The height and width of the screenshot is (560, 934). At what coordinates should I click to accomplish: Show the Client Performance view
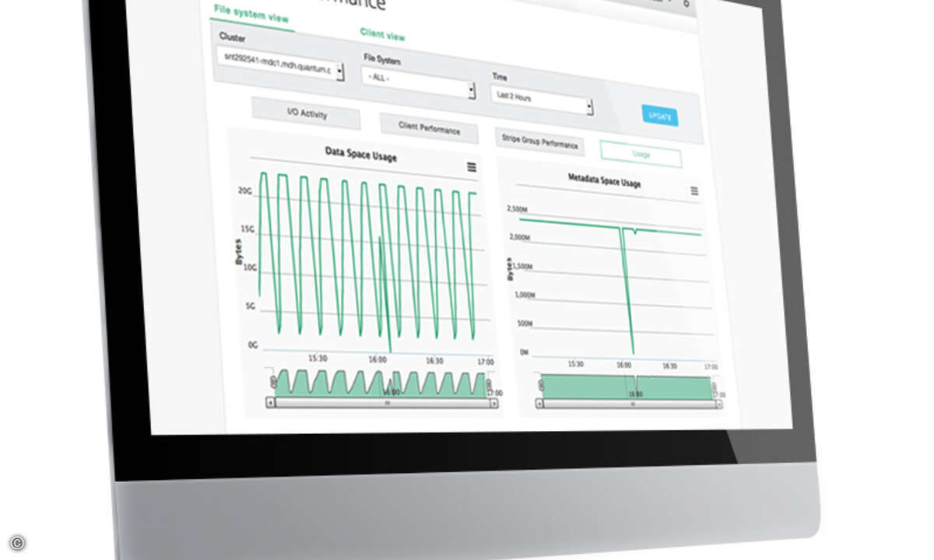(x=429, y=128)
